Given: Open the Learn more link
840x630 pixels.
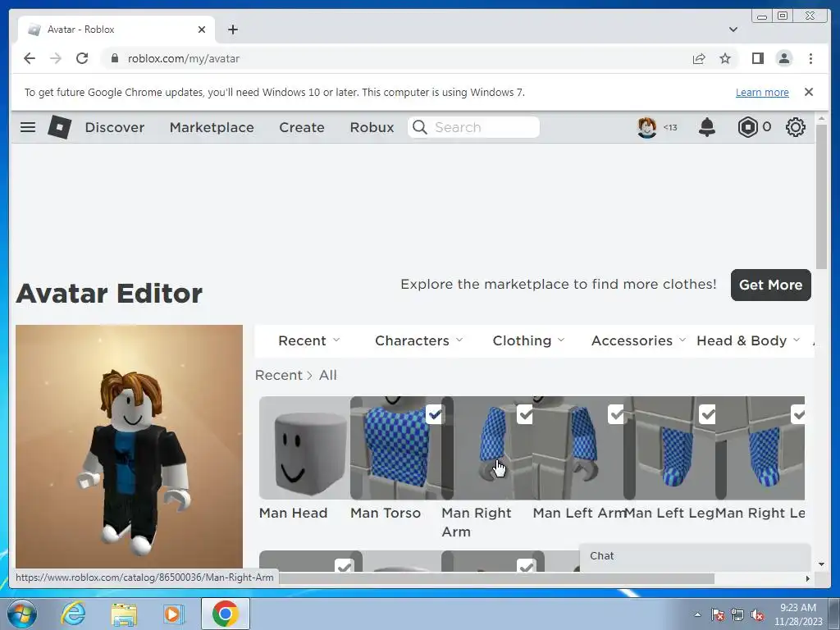Looking at the screenshot, I should pos(762,92).
